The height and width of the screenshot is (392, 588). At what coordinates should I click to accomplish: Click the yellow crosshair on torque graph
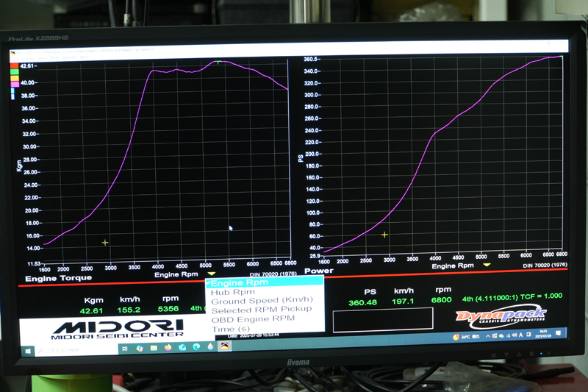(105, 243)
